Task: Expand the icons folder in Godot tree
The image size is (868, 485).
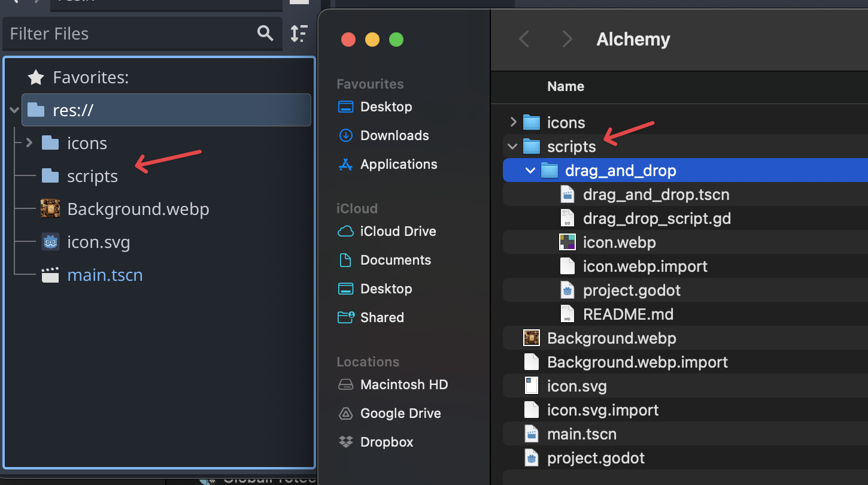Action: [29, 143]
